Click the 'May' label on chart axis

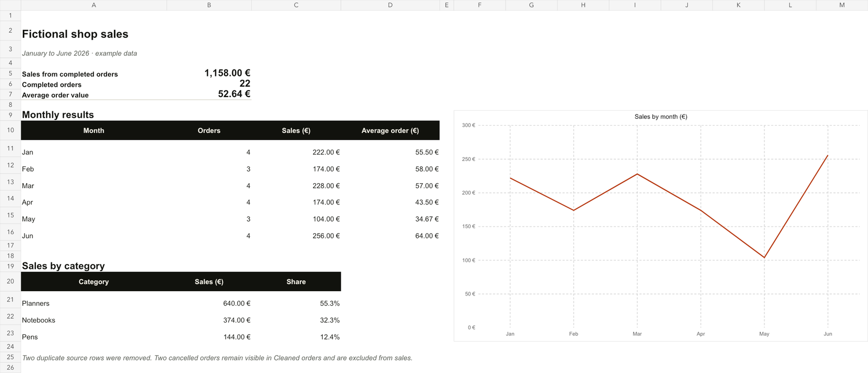click(764, 334)
